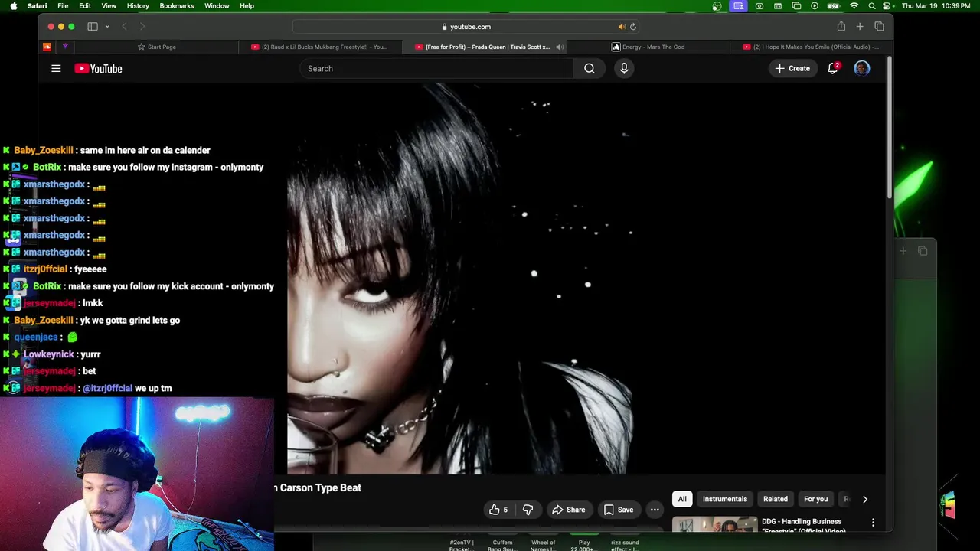Select the All filter chip
980x551 pixels.
(682, 499)
